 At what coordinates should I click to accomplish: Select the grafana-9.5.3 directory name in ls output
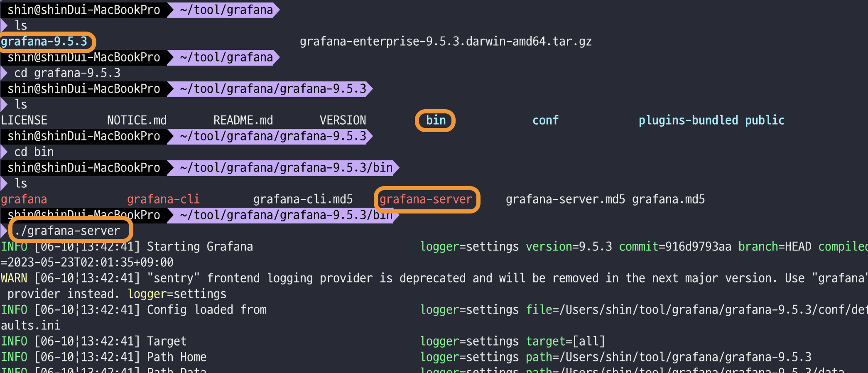pos(44,42)
